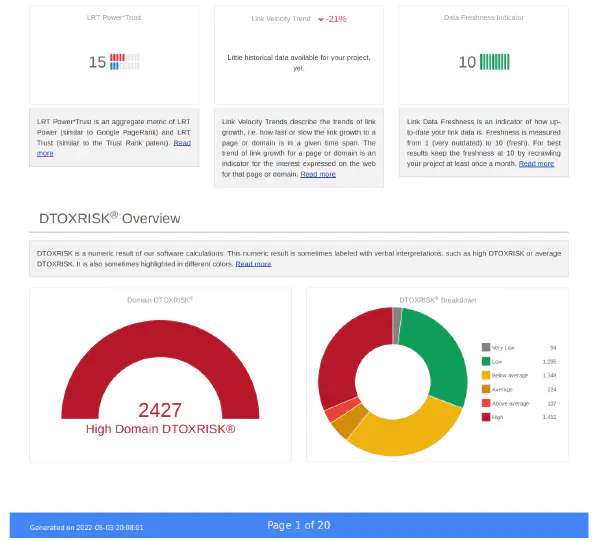Click the gray Very Low legend swatch
This screenshot has width=600, height=541.
click(486, 347)
